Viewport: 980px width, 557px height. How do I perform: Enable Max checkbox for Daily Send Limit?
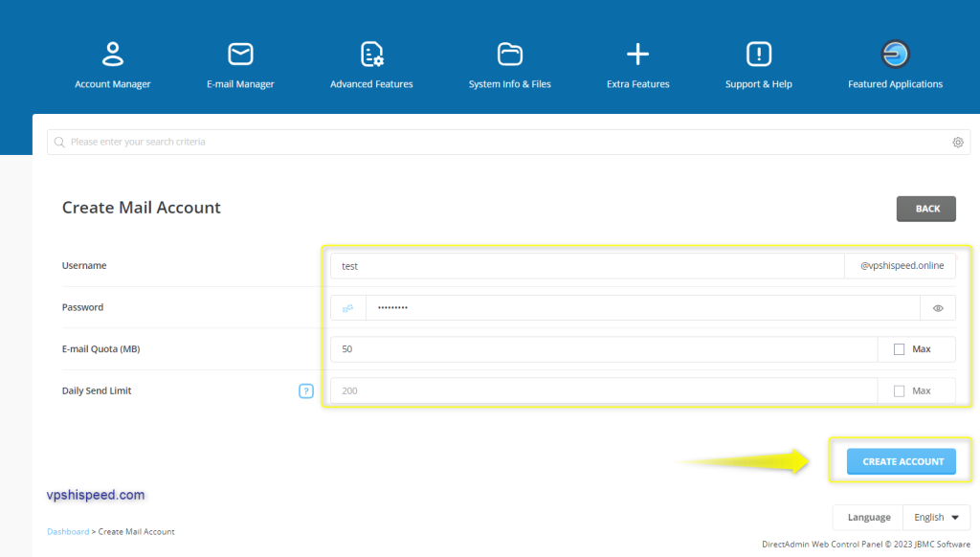pyautogui.click(x=899, y=391)
